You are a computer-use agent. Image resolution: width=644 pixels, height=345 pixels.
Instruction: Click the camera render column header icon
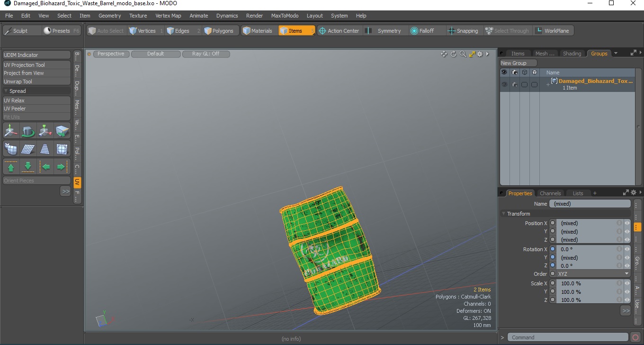(x=515, y=73)
